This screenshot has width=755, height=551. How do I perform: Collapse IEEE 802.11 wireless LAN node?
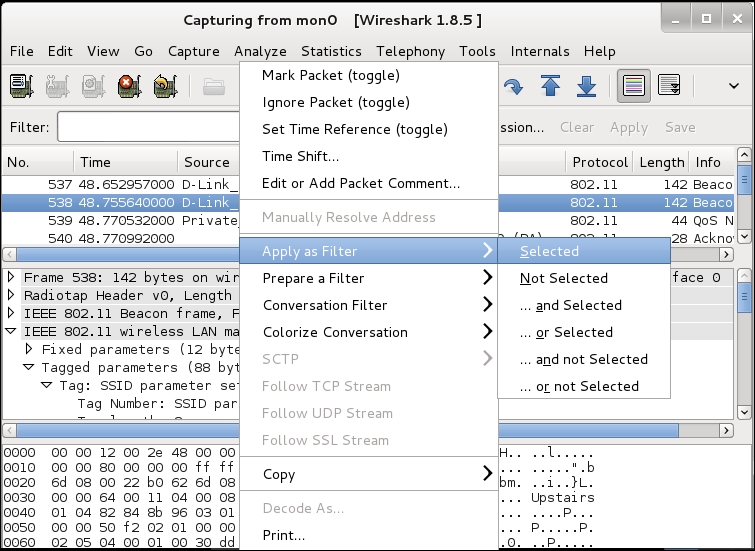(x=11, y=331)
